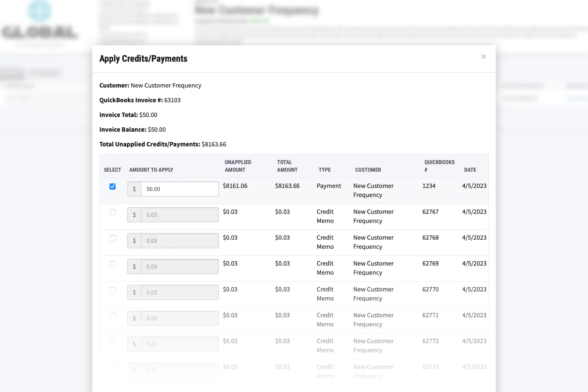Click the 50.00 amount to apply field
This screenshot has width=588, height=392.
coord(180,189)
